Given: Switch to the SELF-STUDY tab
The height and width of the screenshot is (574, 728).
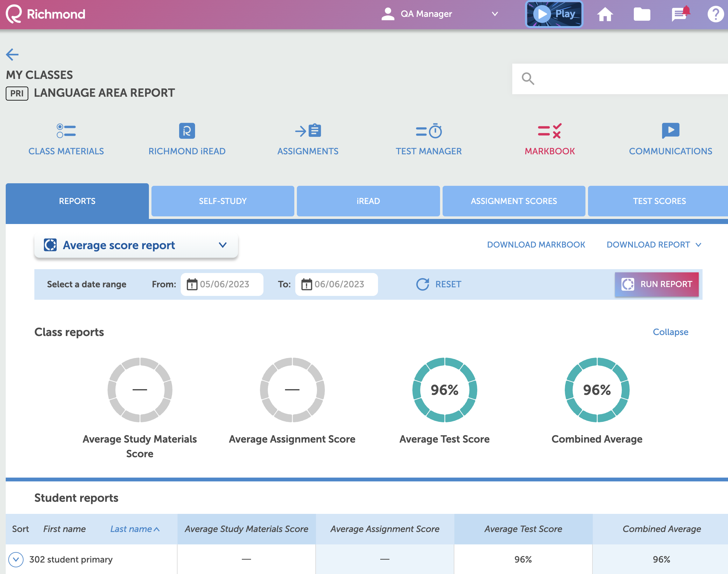Looking at the screenshot, I should pos(223,201).
